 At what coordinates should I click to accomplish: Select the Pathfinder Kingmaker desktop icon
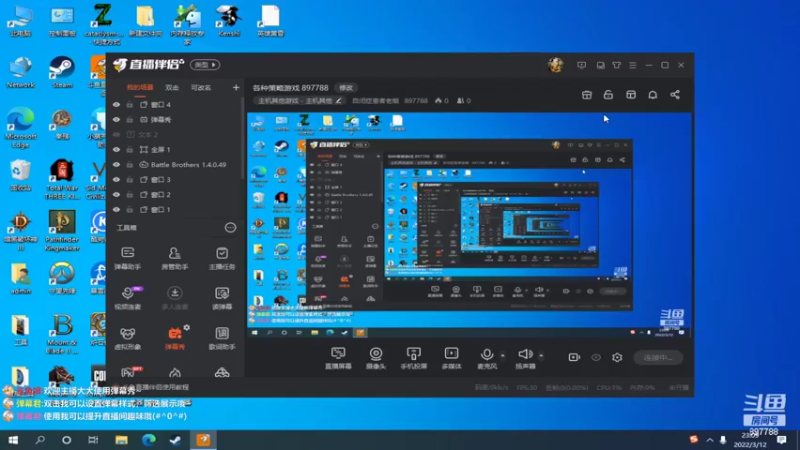pos(62,231)
